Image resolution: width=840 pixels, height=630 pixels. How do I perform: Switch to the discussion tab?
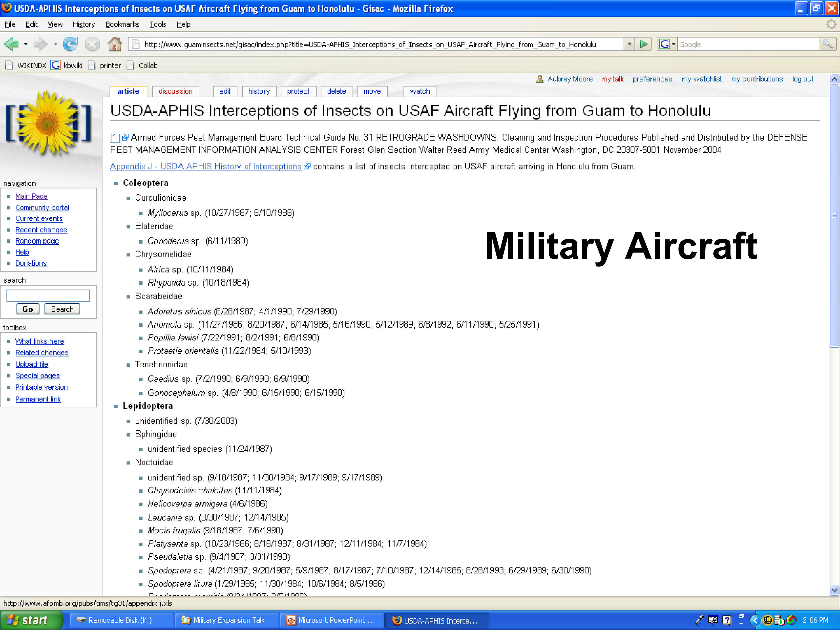pyautogui.click(x=175, y=92)
